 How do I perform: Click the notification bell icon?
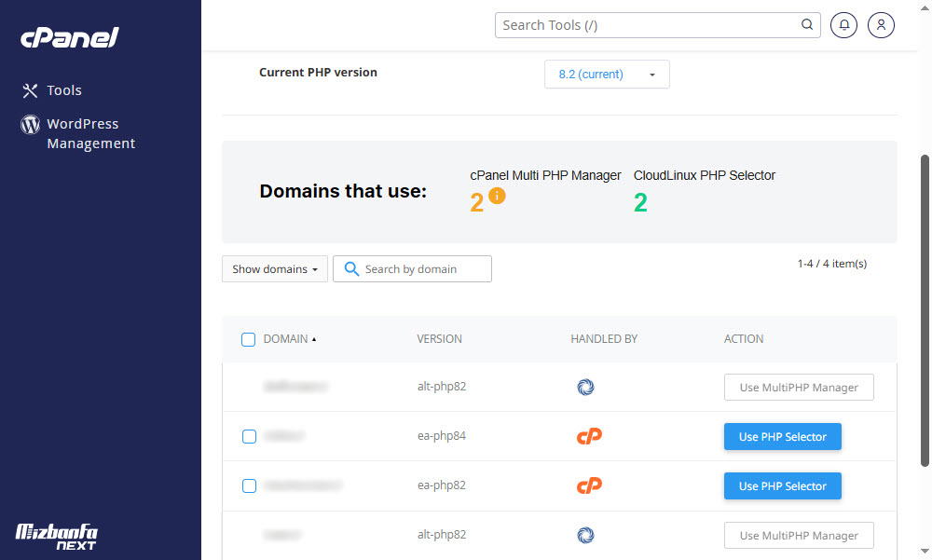tap(843, 25)
